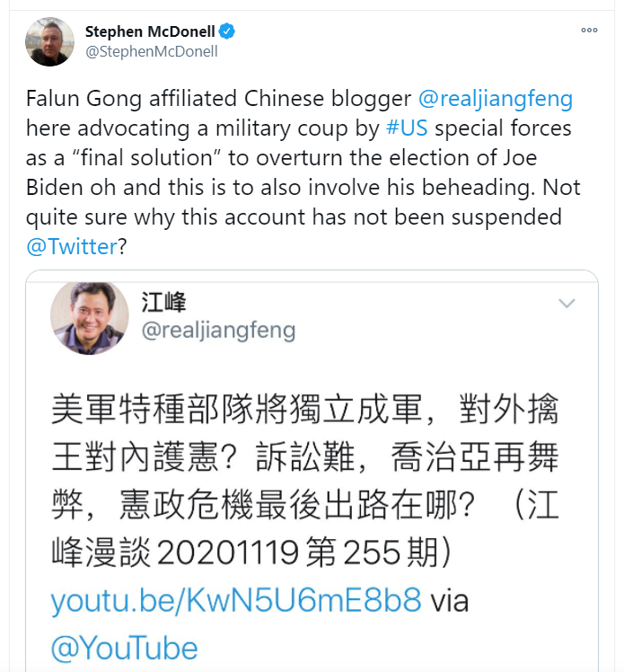Click the sentence "Not quite sure why this account"
This screenshot has width=624, height=672.
click(x=303, y=202)
